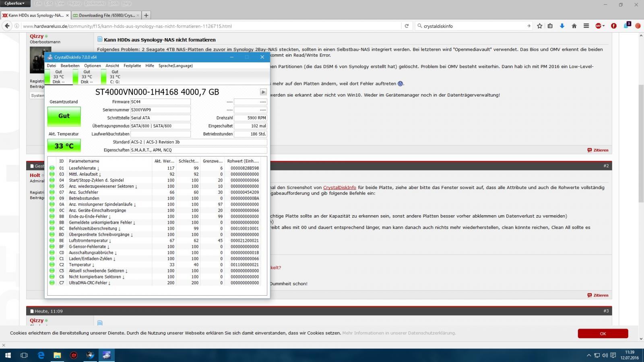Click page scrollbar up arrow
This screenshot has width=644, height=362.
click(x=641, y=36)
